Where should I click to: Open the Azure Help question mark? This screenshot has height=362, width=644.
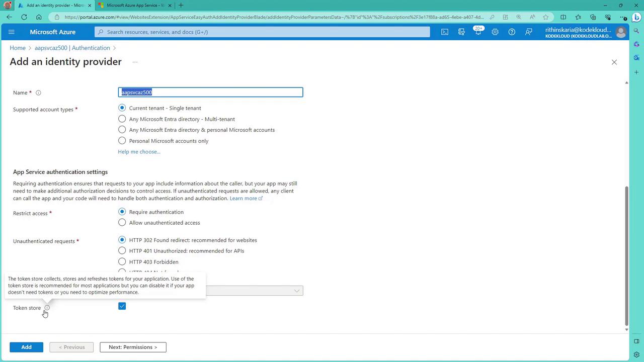click(x=512, y=32)
